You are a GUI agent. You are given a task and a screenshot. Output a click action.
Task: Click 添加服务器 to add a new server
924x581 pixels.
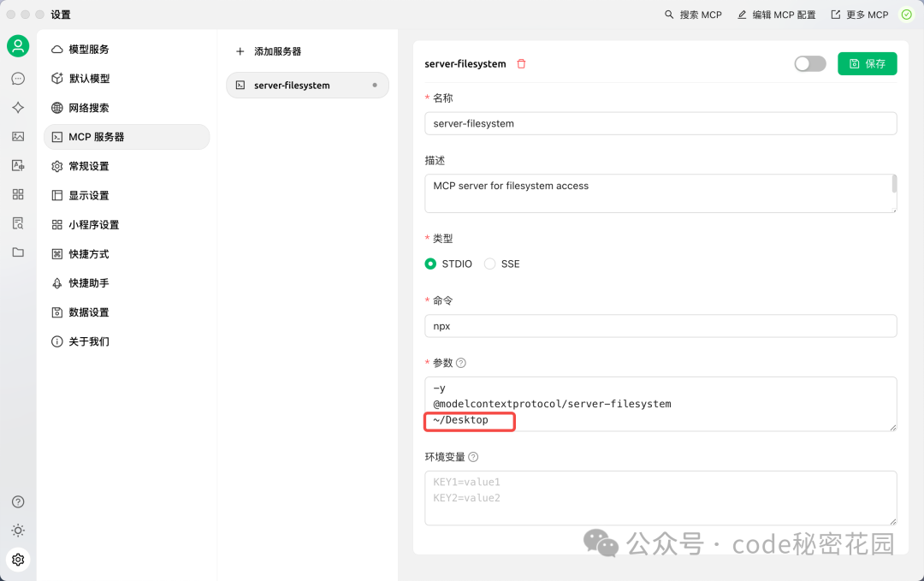tap(270, 50)
